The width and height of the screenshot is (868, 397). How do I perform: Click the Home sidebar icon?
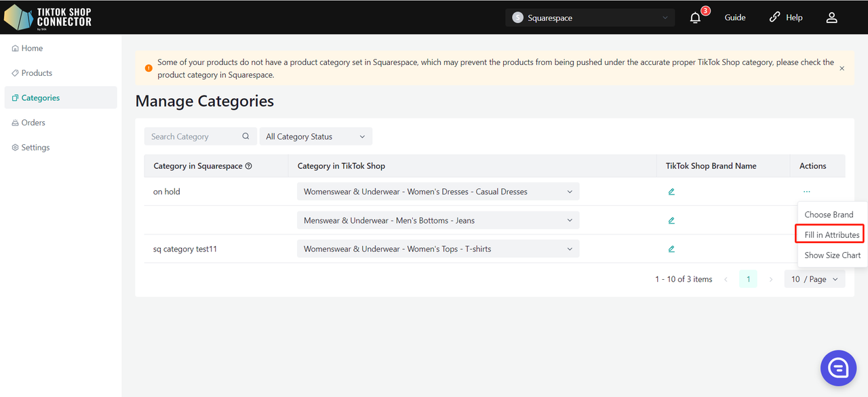pyautogui.click(x=16, y=49)
